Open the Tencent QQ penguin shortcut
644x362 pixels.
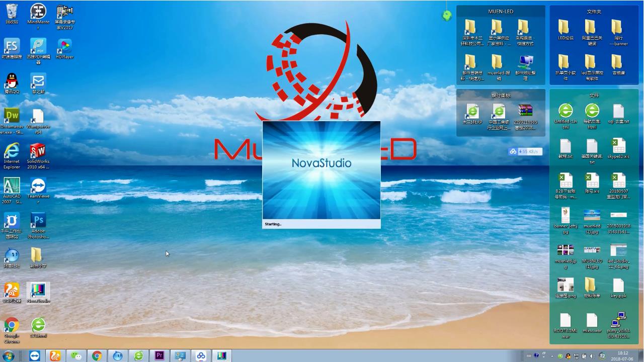pyautogui.click(x=12, y=83)
